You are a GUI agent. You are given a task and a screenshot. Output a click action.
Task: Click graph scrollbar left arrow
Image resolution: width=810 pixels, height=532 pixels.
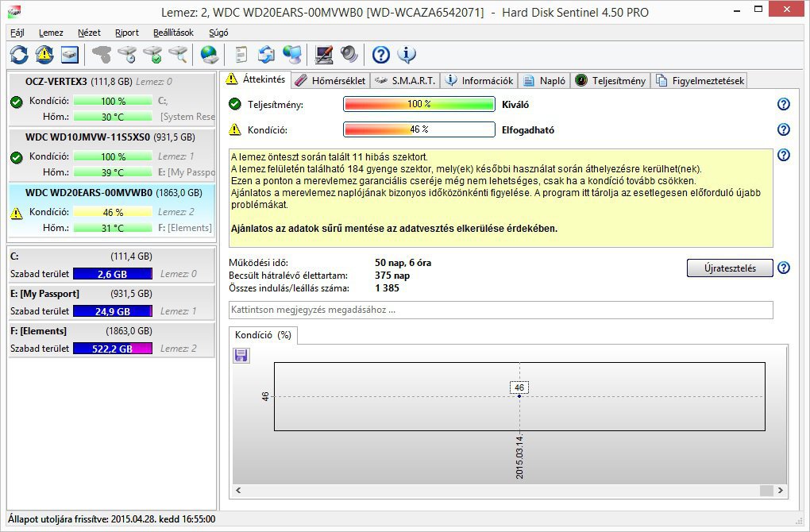click(238, 490)
